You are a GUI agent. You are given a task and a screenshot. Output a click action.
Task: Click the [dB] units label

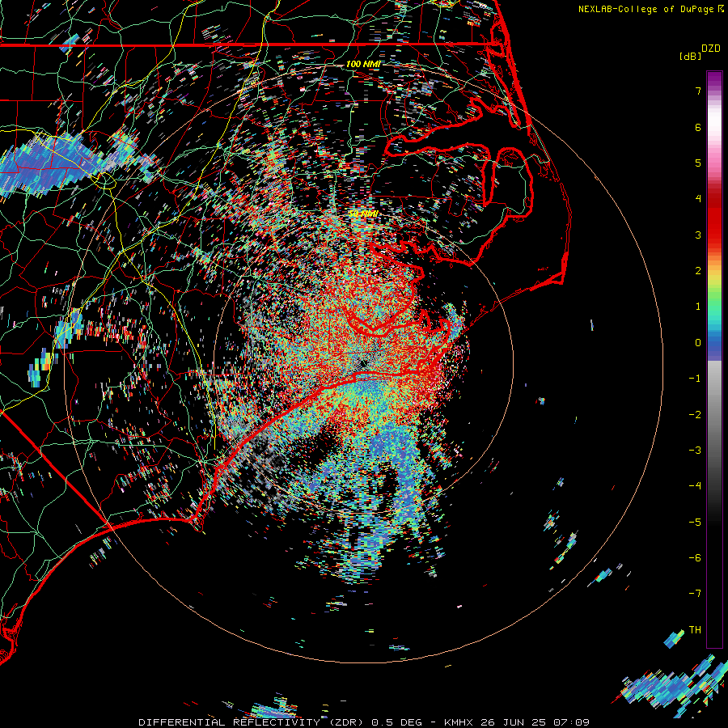point(690,56)
